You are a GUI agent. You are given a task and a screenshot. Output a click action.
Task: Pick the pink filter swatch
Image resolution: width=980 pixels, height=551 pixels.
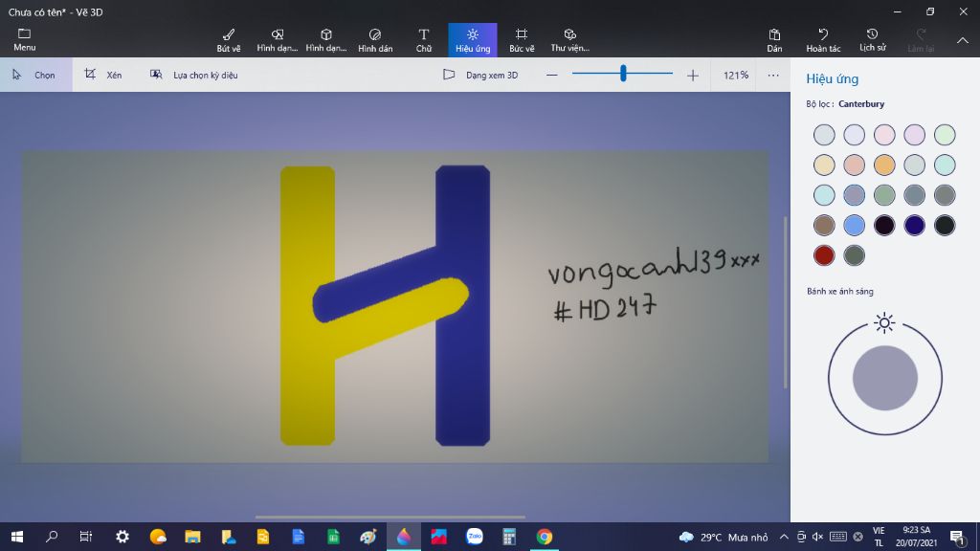[x=884, y=135]
